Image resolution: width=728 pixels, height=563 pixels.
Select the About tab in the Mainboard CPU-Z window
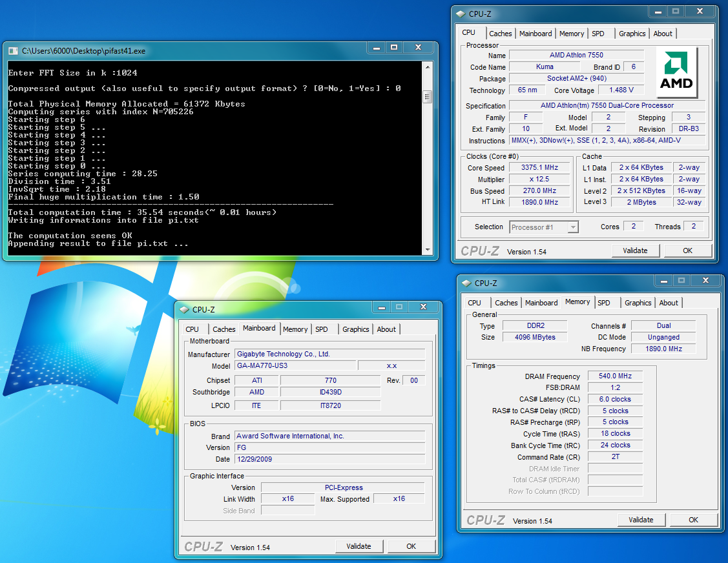386,329
